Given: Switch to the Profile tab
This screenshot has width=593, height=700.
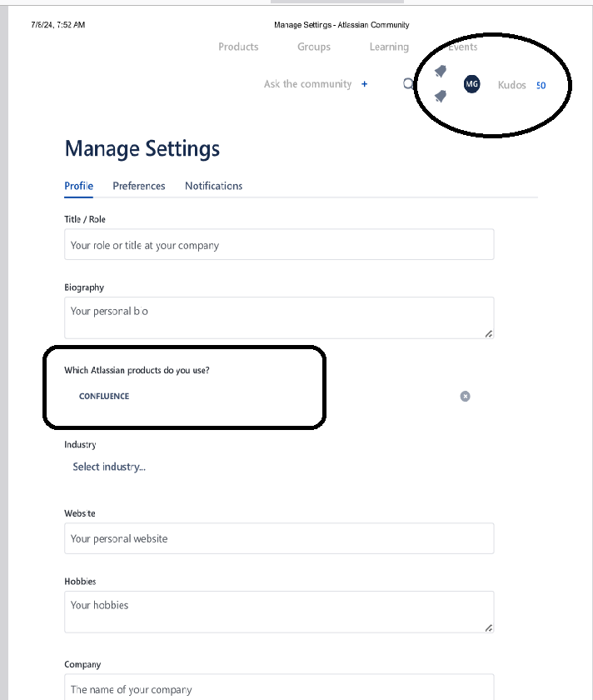Looking at the screenshot, I should [x=78, y=186].
